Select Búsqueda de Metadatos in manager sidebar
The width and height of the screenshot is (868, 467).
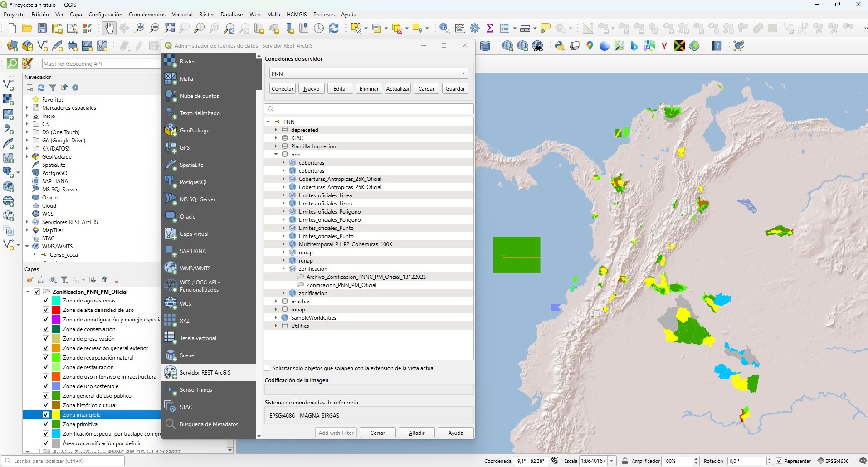(x=209, y=424)
